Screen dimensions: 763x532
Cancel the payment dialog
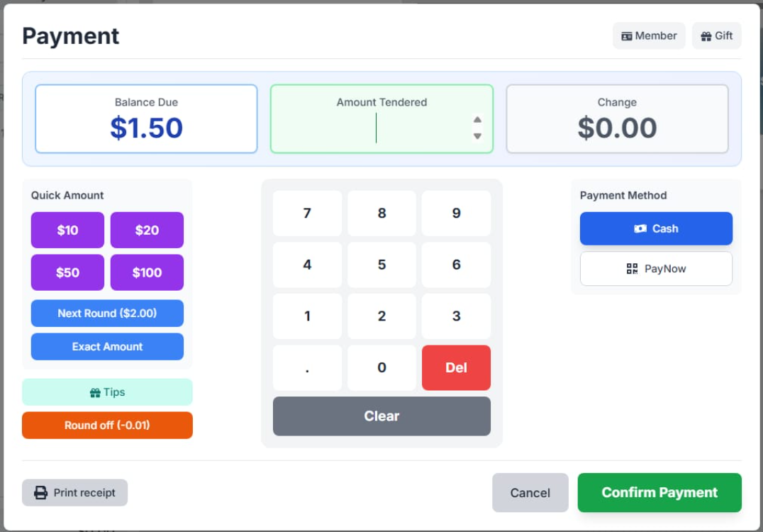coord(530,492)
